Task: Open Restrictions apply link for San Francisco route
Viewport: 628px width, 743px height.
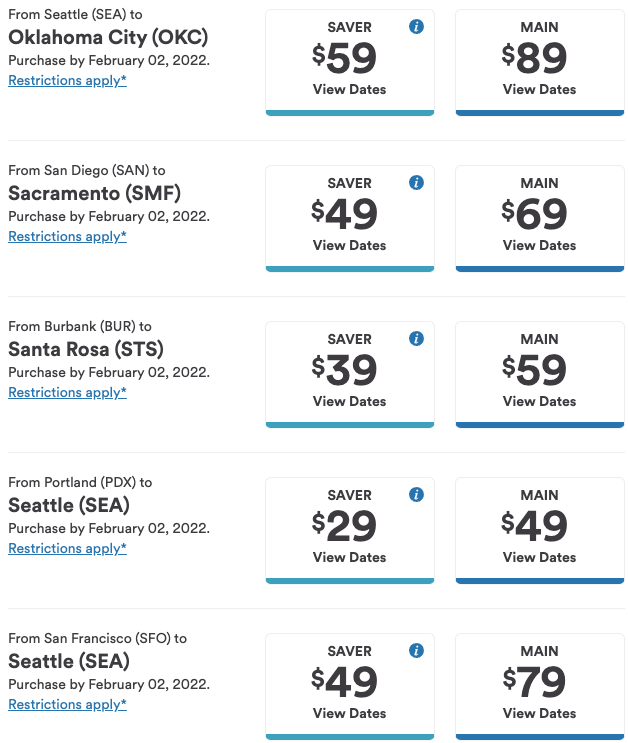Action: tap(67, 704)
